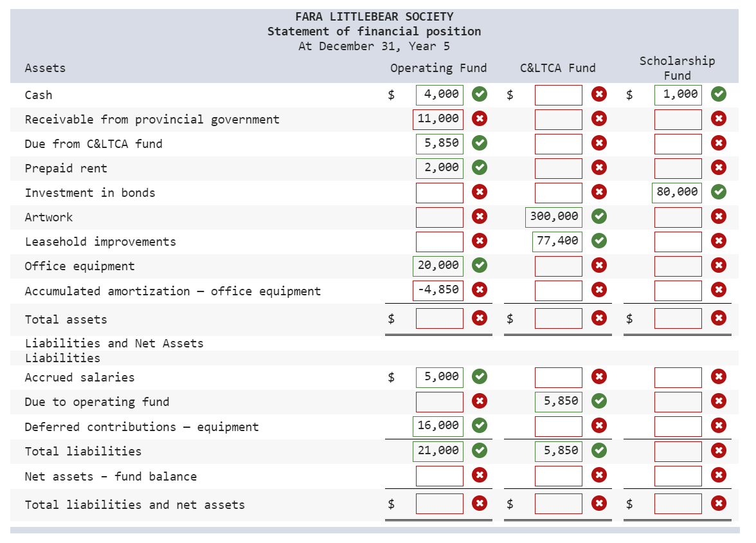Click the red error icon beside C&LTCA Fund Cash
Image resolution: width=756 pixels, height=543 pixels.
[598, 95]
